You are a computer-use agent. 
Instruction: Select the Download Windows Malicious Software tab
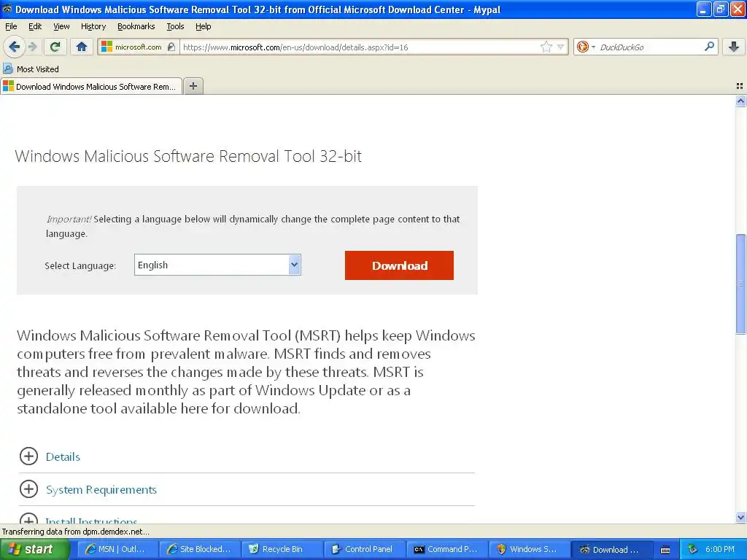pos(91,86)
